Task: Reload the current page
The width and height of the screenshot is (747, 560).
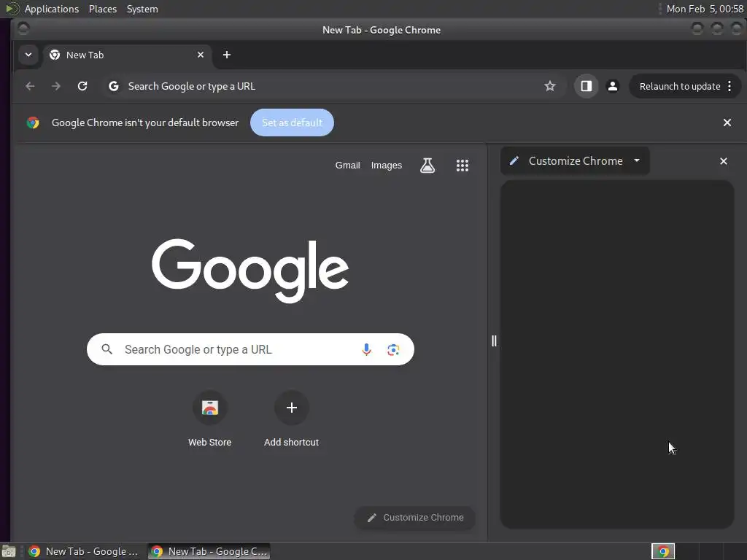Action: tap(82, 86)
